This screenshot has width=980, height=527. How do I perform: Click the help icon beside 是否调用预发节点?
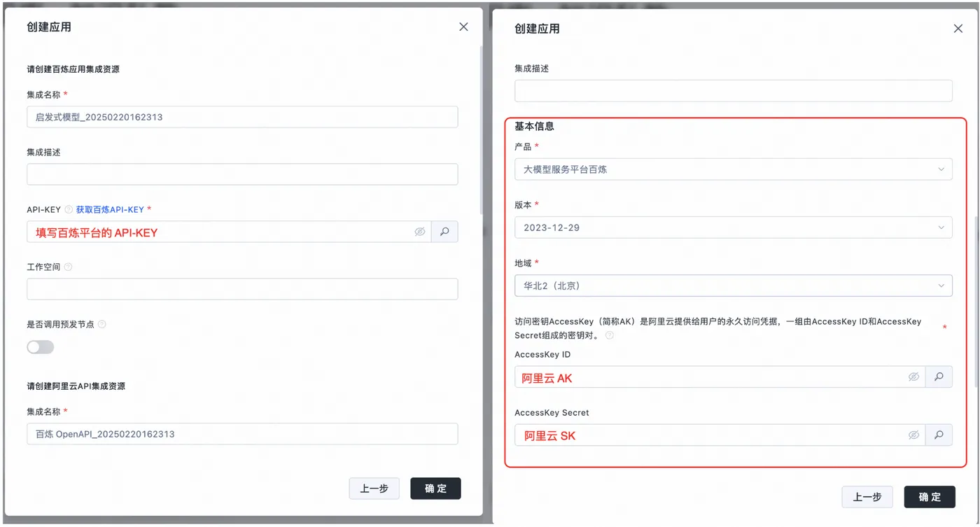[102, 324]
